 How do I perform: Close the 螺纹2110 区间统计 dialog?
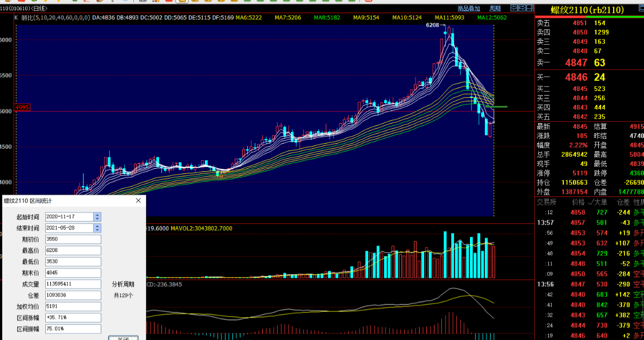coord(139,201)
